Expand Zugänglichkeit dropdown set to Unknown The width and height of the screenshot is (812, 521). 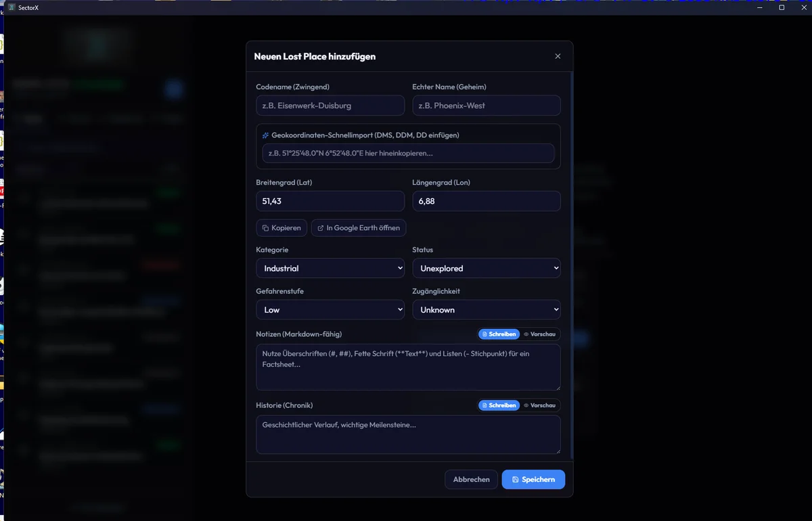point(487,310)
